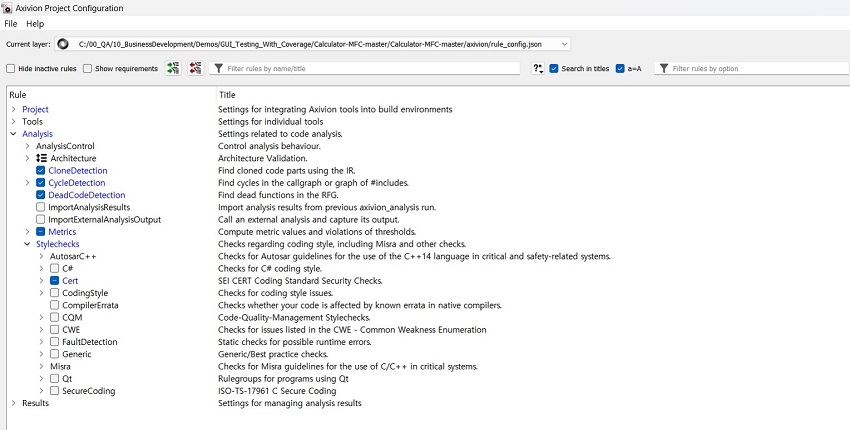Select the AutosarC++ rule group
The width and height of the screenshot is (850, 430).
(x=73, y=256)
